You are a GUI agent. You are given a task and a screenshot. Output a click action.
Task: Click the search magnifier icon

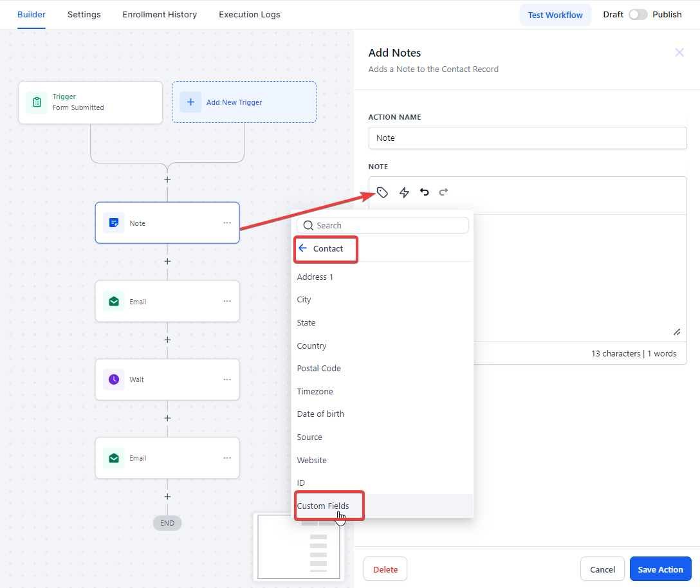tap(308, 225)
